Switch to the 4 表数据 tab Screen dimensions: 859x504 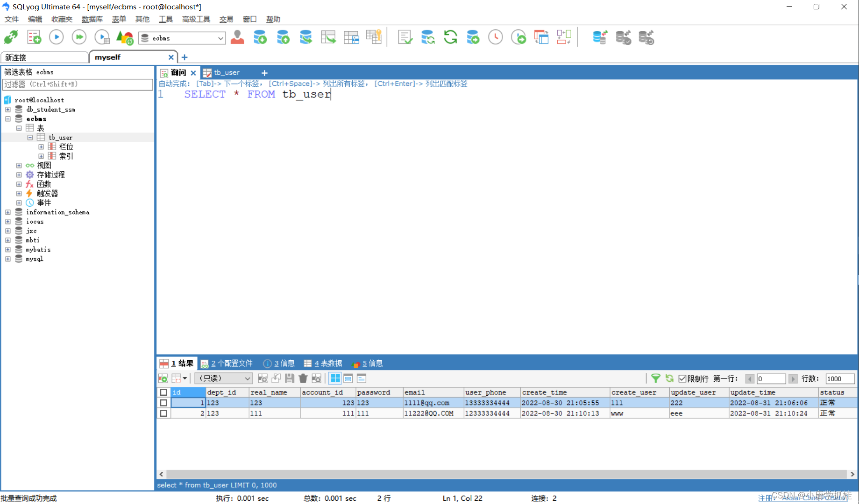coord(323,364)
